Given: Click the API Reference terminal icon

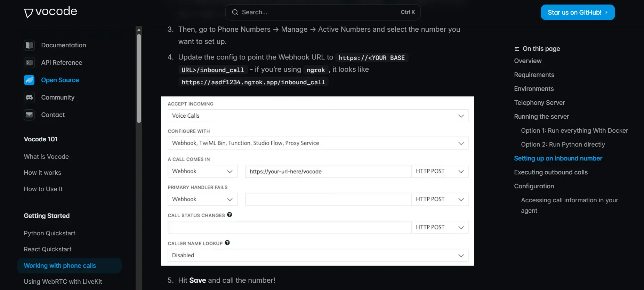Looking at the screenshot, I should point(29,63).
